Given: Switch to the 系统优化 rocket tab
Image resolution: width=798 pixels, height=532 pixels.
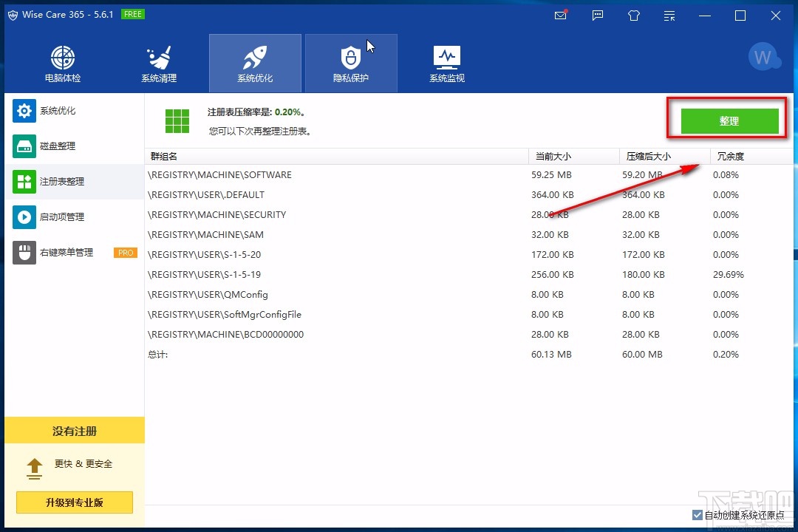Looking at the screenshot, I should coord(255,63).
